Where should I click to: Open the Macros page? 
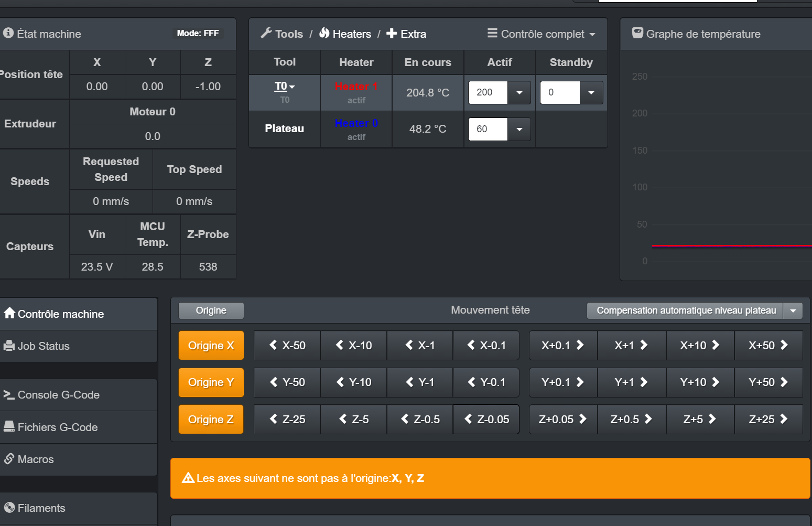[79, 459]
